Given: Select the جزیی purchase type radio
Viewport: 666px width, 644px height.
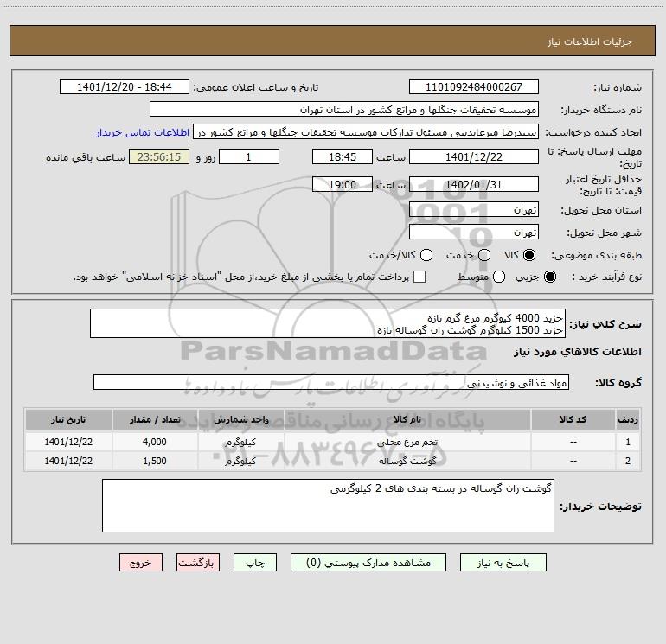Looking at the screenshot, I should (549, 277).
